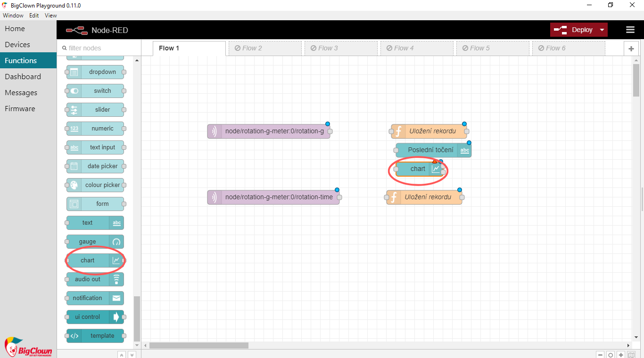Switch to the Flow 3 tab

click(x=341, y=48)
